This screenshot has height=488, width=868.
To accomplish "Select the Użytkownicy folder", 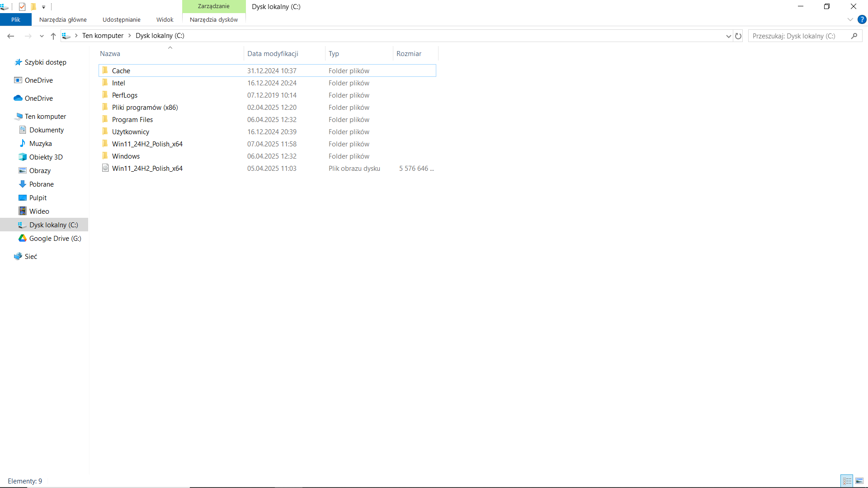I will click(131, 132).
